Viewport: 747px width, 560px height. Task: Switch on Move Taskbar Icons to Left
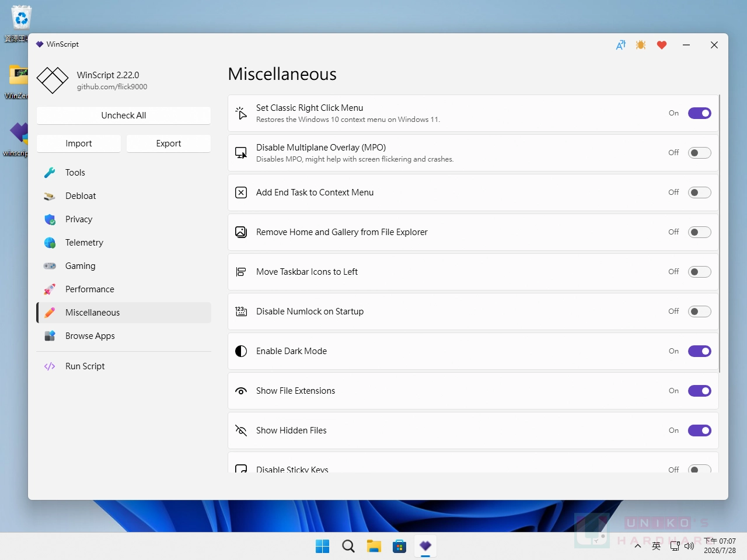[700, 272]
